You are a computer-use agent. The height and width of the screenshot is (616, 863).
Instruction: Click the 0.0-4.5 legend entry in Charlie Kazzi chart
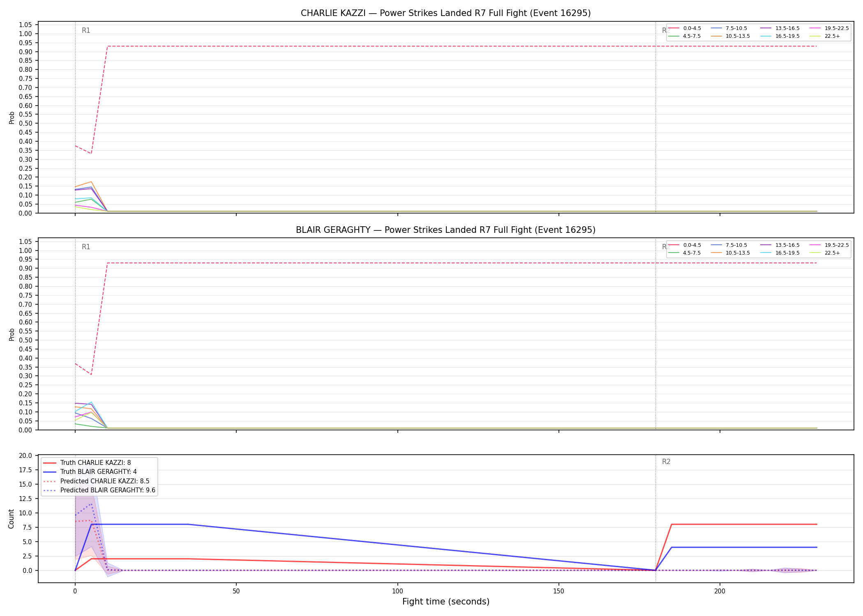(x=685, y=28)
